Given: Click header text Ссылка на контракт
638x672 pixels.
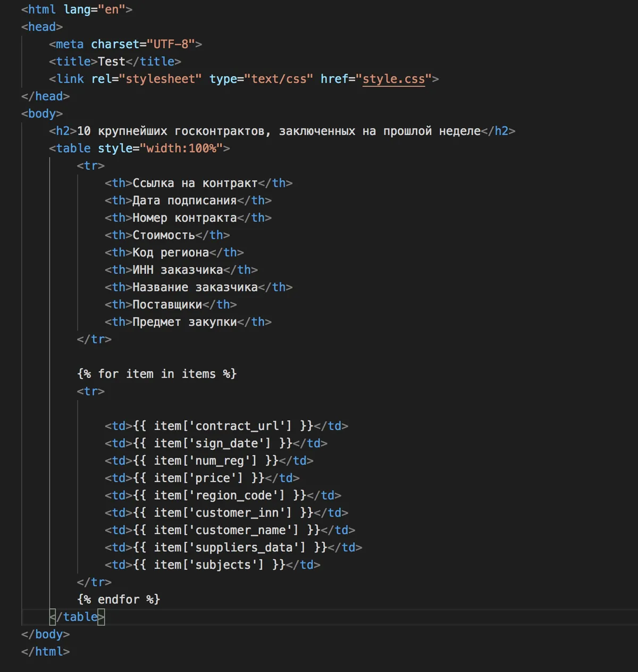Looking at the screenshot, I should click(x=195, y=183).
